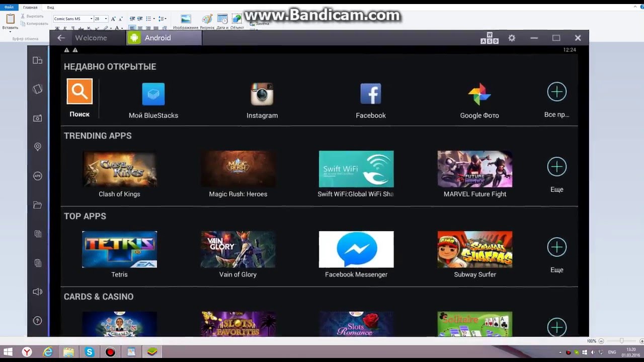The height and width of the screenshot is (362, 644).
Task: Select WordPad Главная ribbon tab
Action: click(30, 8)
